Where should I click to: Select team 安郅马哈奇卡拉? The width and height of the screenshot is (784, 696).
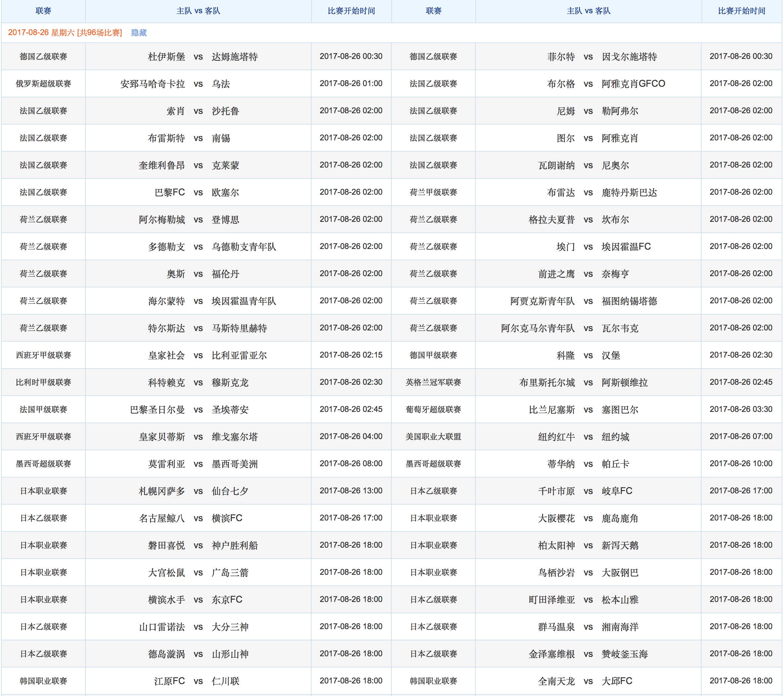pos(153,84)
